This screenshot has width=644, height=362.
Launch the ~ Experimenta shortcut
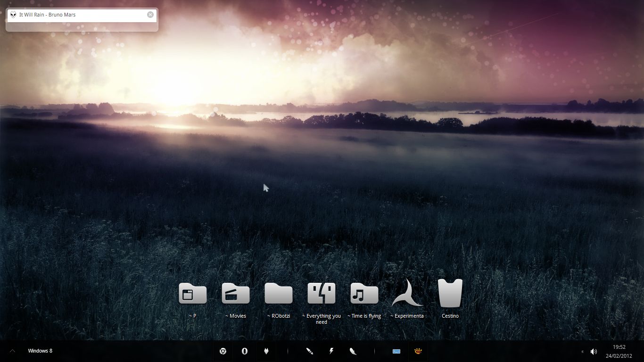click(407, 292)
